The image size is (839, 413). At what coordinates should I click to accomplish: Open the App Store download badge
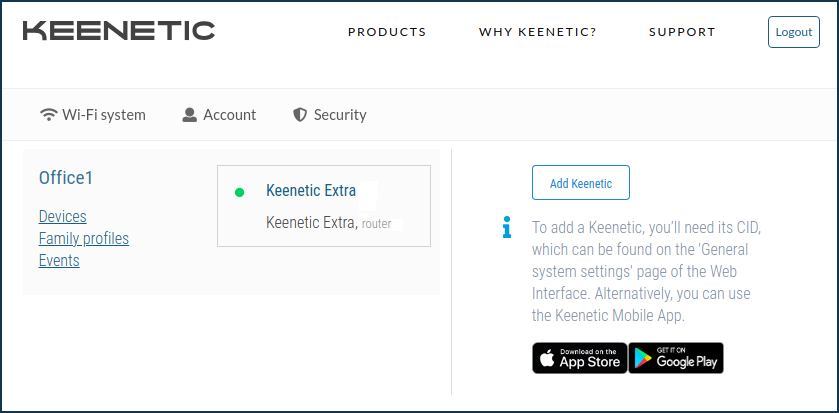coord(579,358)
